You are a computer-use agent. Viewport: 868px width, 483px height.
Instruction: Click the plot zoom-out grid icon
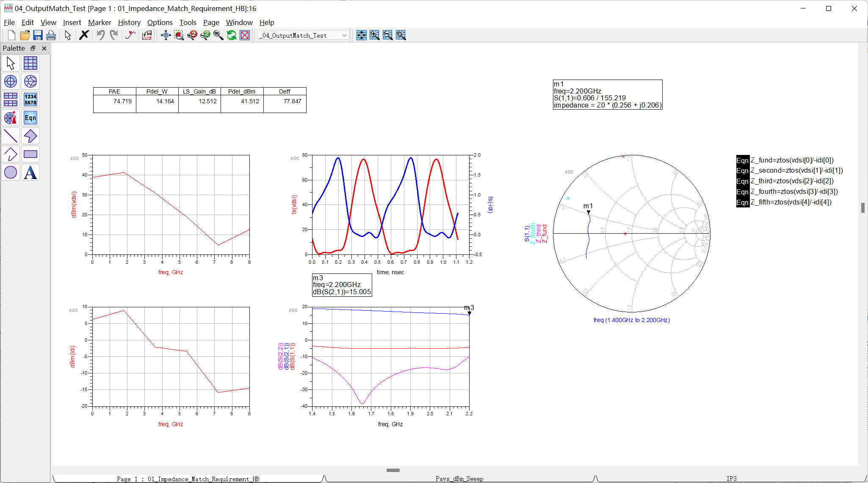click(x=387, y=35)
